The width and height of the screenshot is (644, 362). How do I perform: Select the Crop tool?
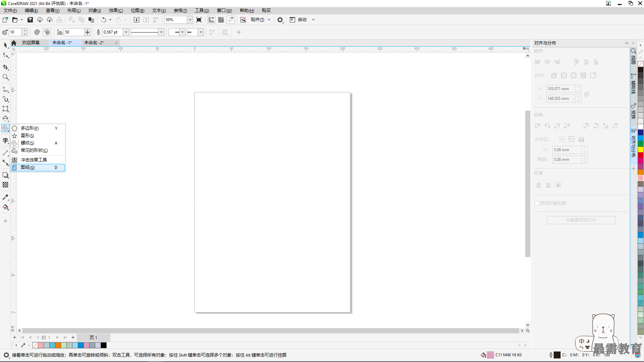pos(5,67)
